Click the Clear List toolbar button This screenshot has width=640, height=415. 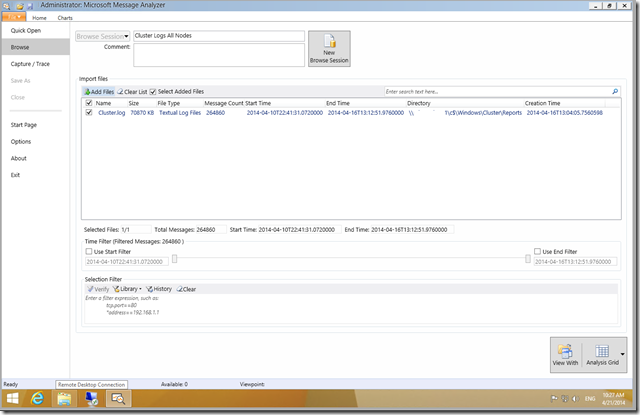[x=132, y=92]
